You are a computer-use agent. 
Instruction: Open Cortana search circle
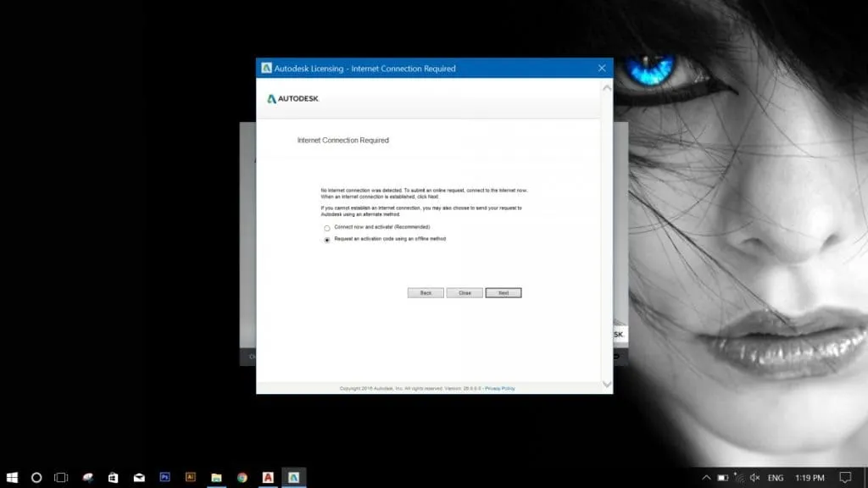pos(36,478)
